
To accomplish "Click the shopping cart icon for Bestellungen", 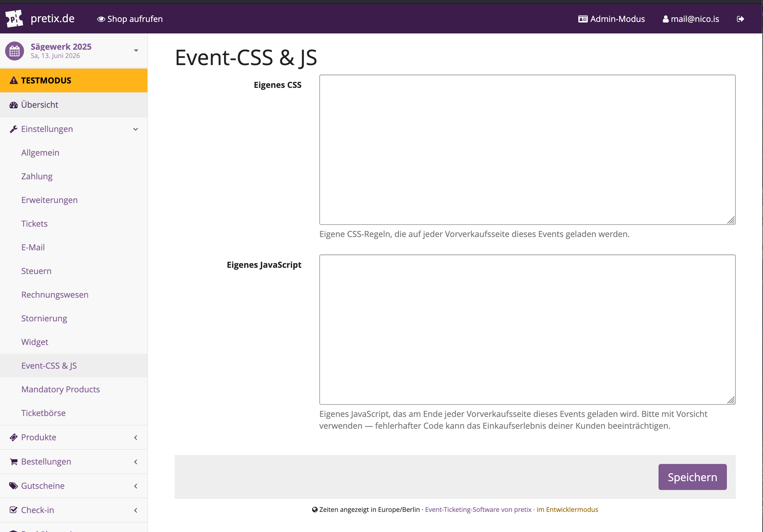I will click(13, 462).
